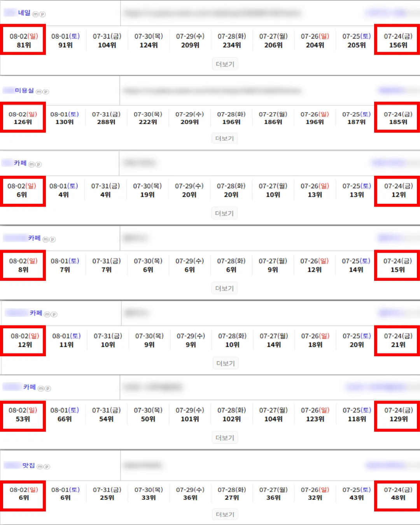420x525 pixels.
Task: Click the 'p' icon beside 네일
Action: [42, 14]
